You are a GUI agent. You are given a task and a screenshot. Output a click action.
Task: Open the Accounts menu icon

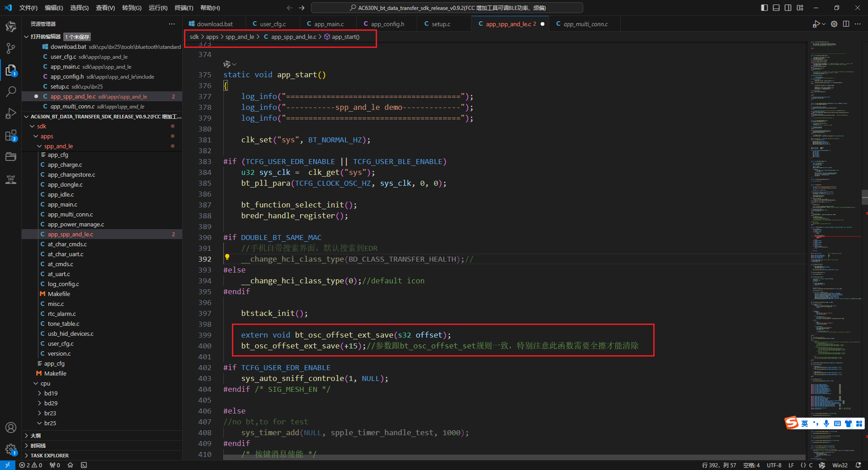(x=11, y=428)
